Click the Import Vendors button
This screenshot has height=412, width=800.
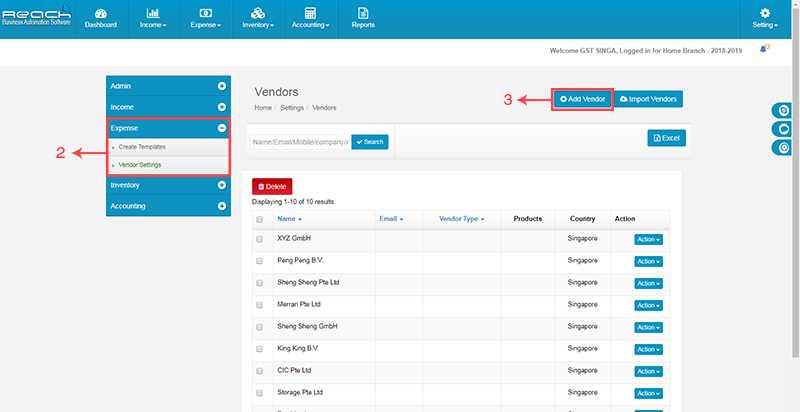648,99
